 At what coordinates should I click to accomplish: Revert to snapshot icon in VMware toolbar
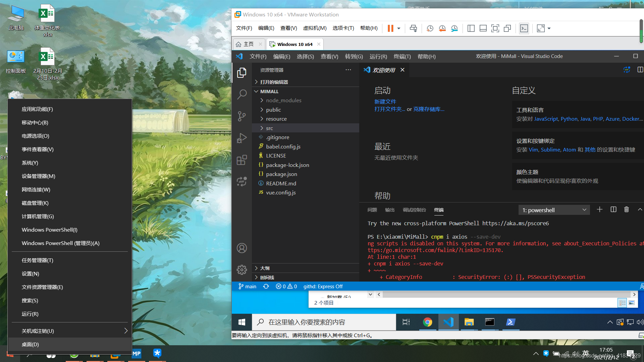pos(442,28)
